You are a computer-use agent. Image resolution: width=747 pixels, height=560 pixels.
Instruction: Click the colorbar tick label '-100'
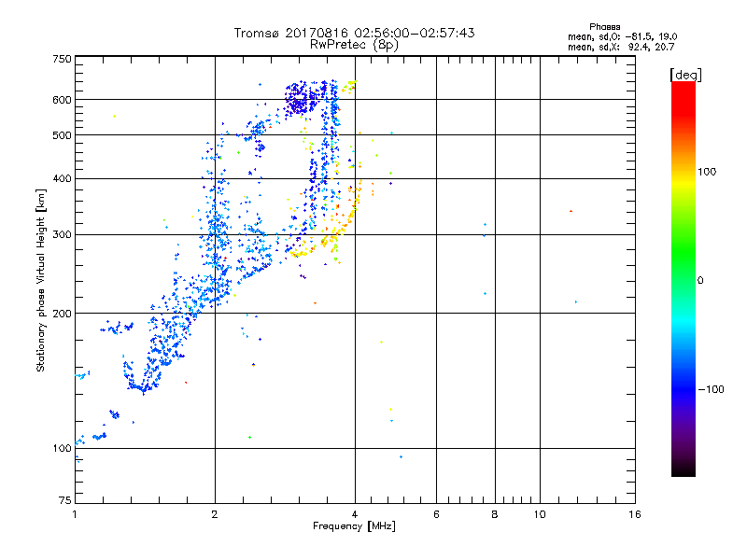[x=711, y=389]
